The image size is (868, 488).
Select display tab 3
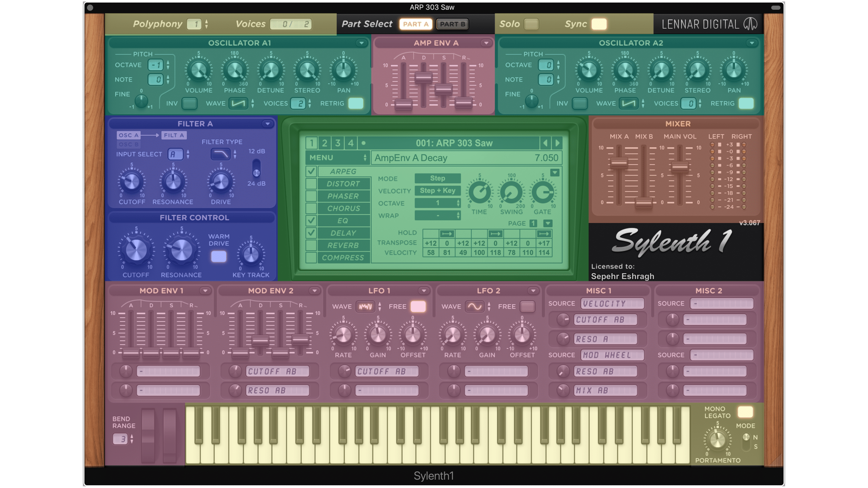[338, 143]
